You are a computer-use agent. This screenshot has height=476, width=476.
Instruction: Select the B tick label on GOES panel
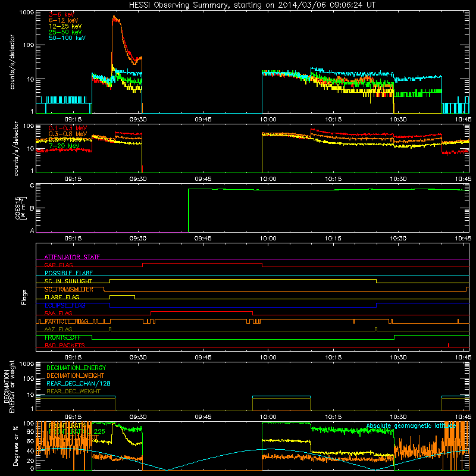pos(32,208)
